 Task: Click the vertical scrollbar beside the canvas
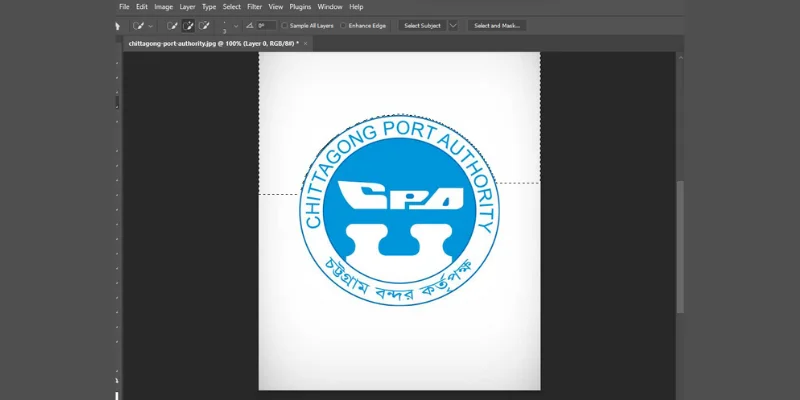click(x=680, y=247)
